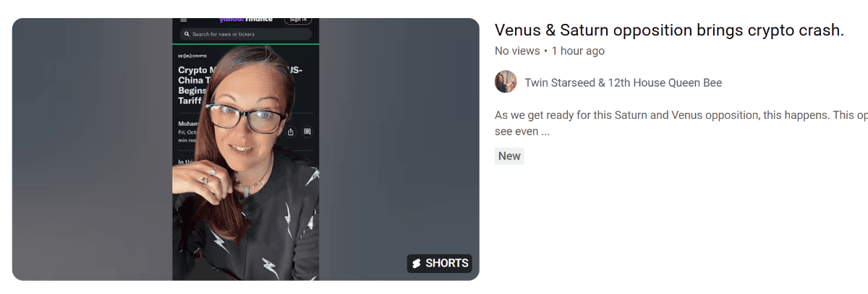Click the Shorts logo icon in badge
Viewport: 868px width, 294px height.
417,264
